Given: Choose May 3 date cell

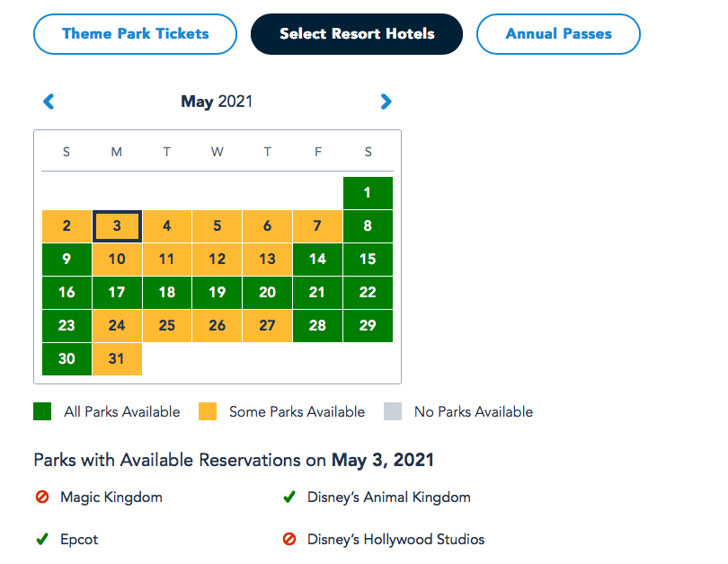Looking at the screenshot, I should tap(117, 226).
